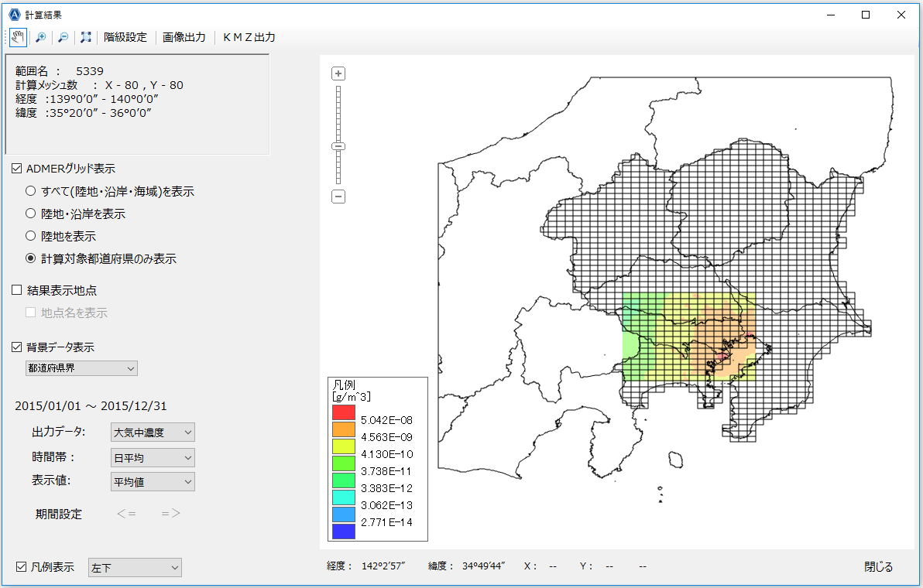Image resolution: width=923 pixels, height=588 pixels.
Task: Open legend position dropdown showing 左下
Action: pyautogui.click(x=135, y=567)
